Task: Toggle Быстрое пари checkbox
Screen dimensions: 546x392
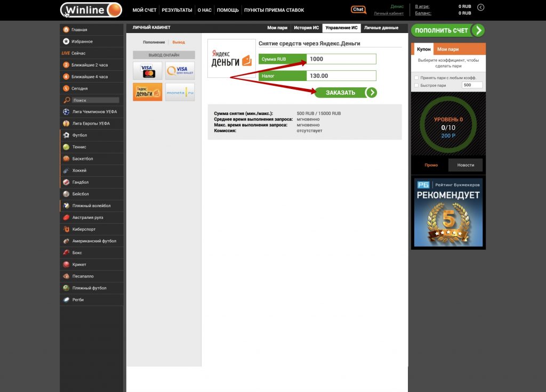Action: tap(416, 85)
